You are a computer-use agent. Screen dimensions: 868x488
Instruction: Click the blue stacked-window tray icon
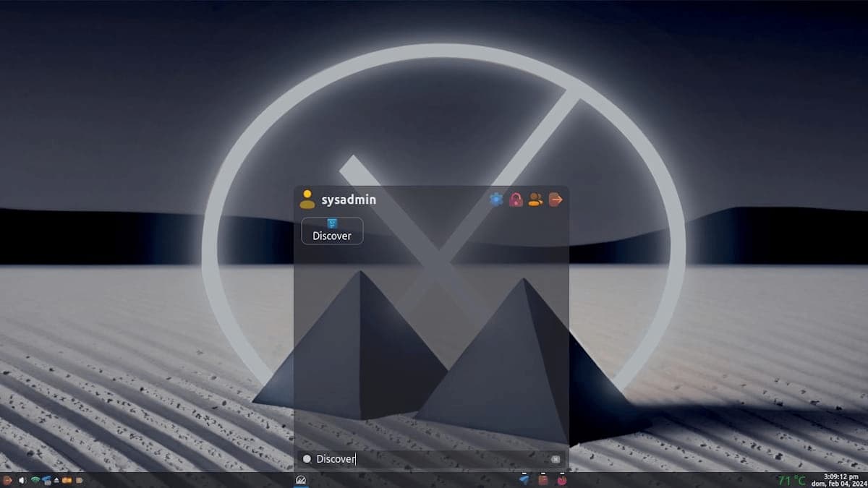tap(46, 480)
